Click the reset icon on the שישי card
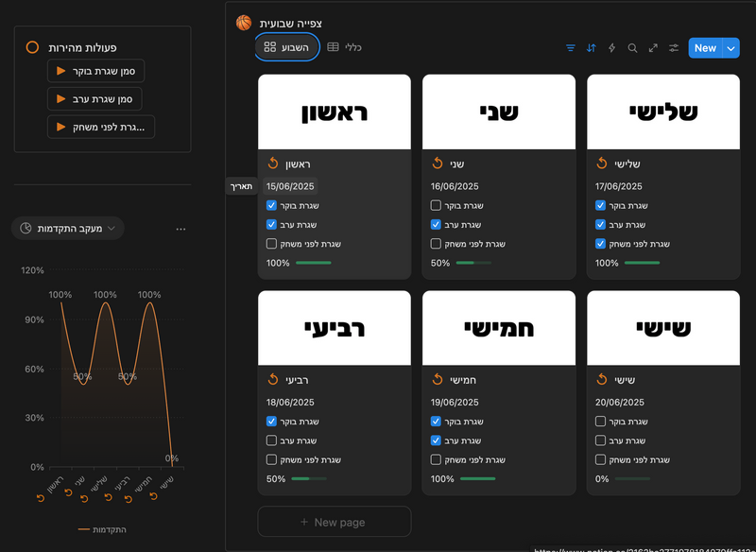 [602, 379]
